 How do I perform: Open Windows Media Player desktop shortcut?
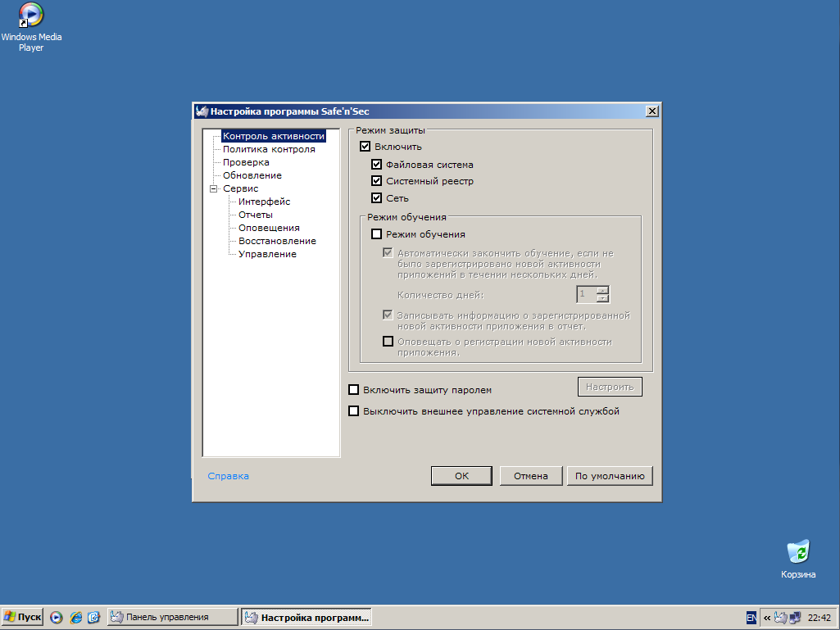coord(31,27)
